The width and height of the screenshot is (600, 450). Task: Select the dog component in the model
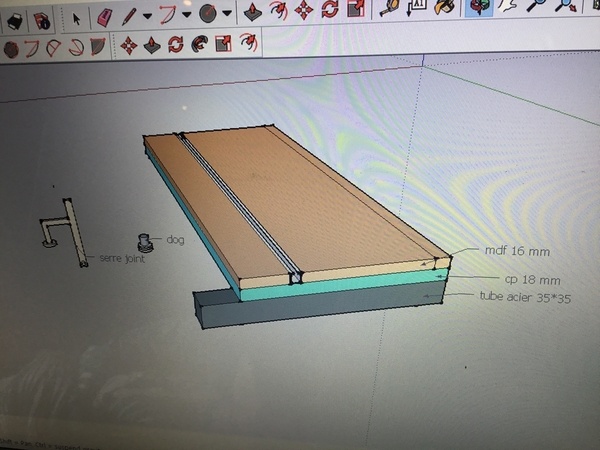tap(145, 243)
